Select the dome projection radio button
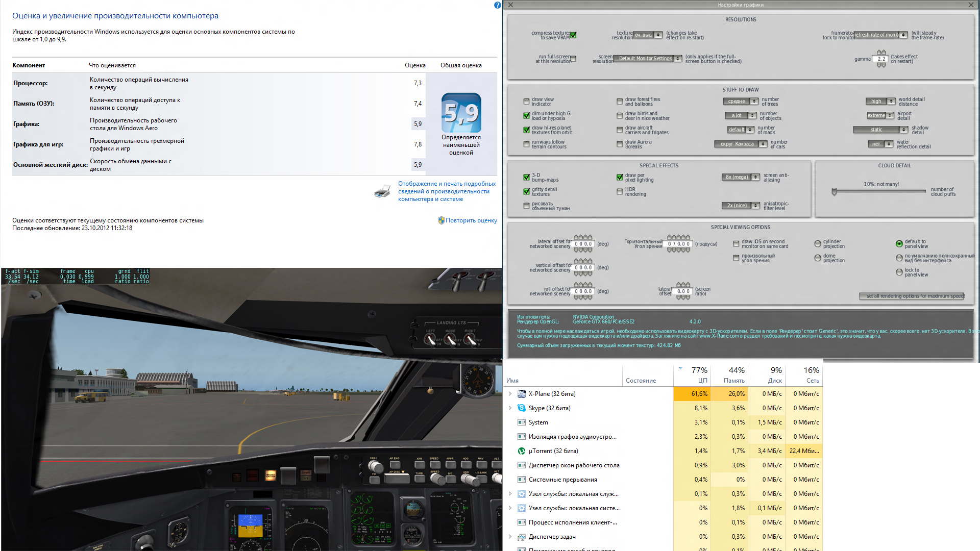Viewport: 980px width, 551px height. coord(818,258)
